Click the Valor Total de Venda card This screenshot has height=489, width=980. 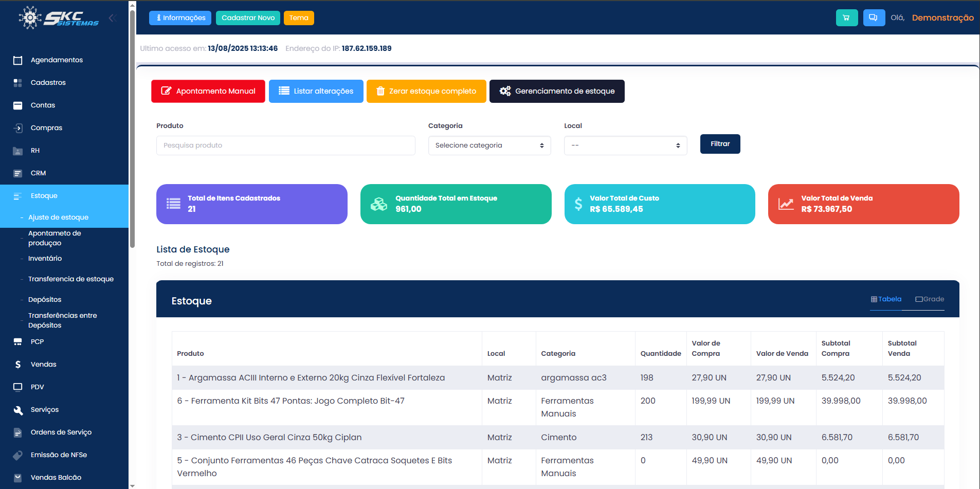click(x=863, y=204)
